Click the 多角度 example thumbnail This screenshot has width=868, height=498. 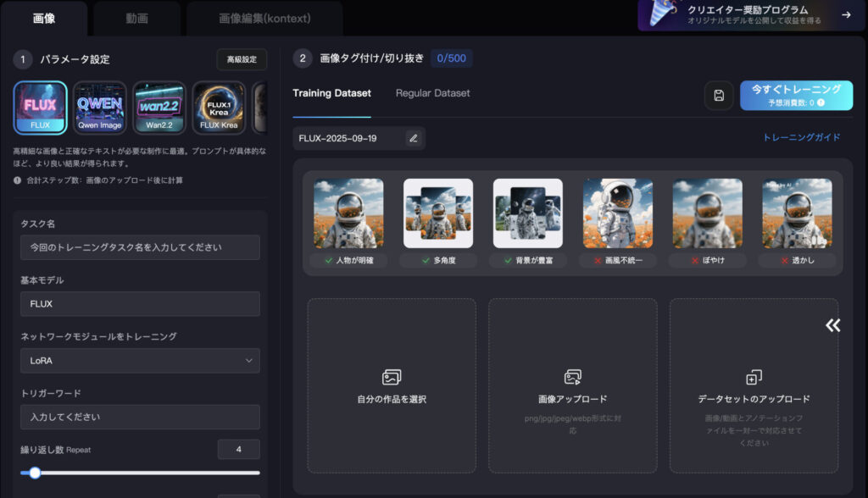click(438, 213)
